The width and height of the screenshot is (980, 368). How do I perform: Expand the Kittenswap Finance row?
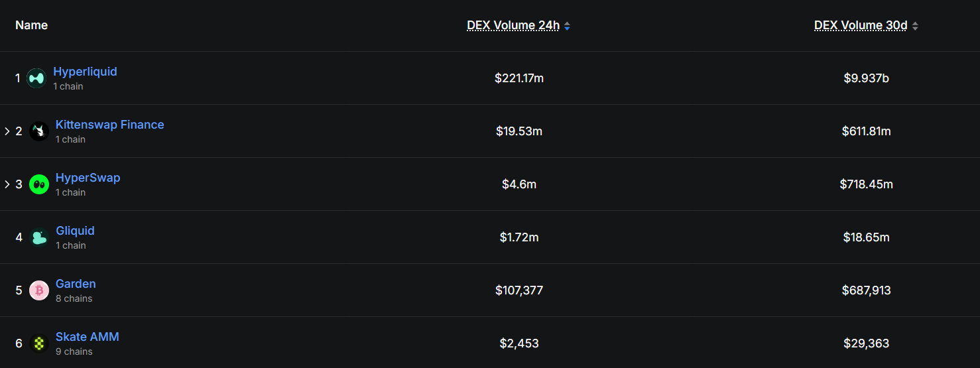[x=7, y=131]
